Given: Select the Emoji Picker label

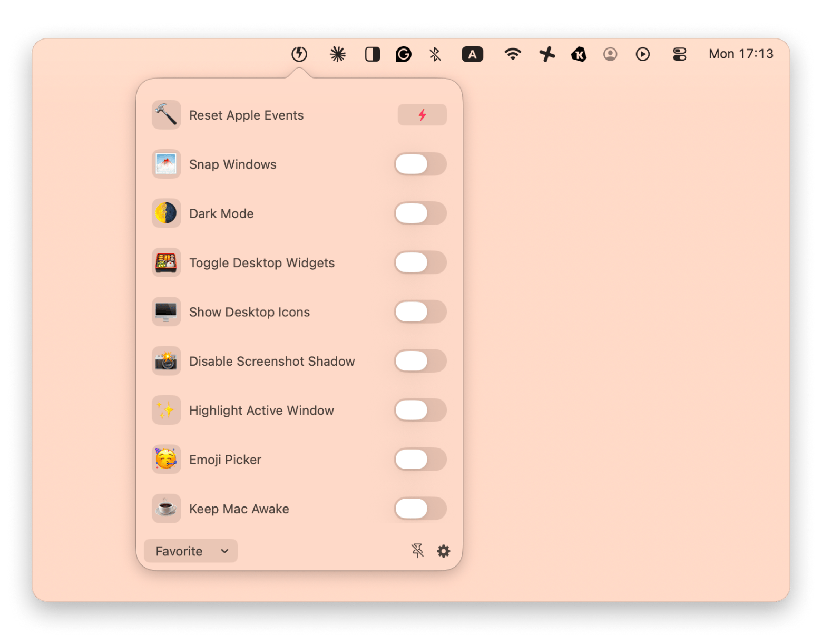Looking at the screenshot, I should point(225,460).
